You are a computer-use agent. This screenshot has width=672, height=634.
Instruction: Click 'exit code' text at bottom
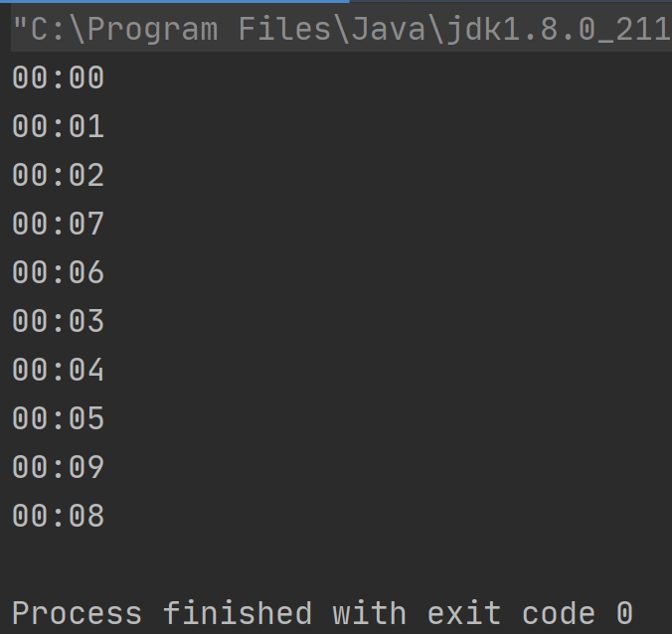tap(511, 613)
